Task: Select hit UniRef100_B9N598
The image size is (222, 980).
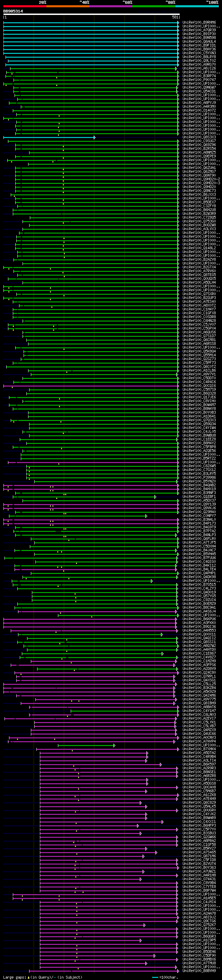Action: point(199,38)
